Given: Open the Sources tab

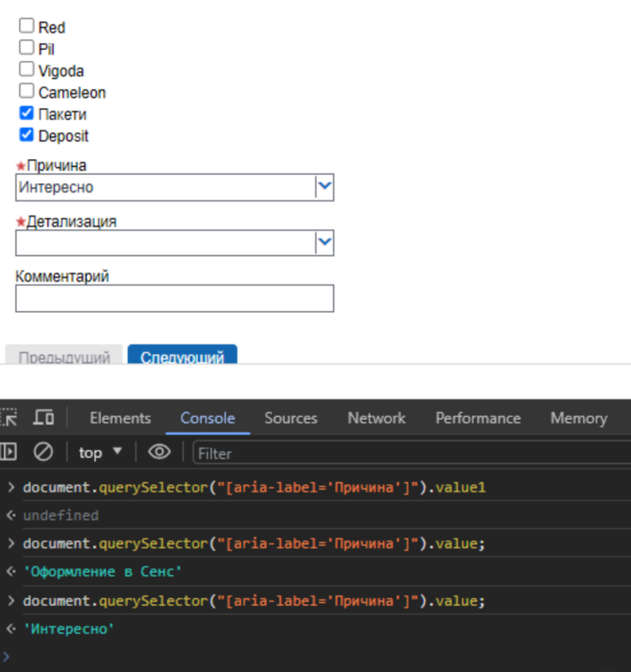Looking at the screenshot, I should coord(291,418).
